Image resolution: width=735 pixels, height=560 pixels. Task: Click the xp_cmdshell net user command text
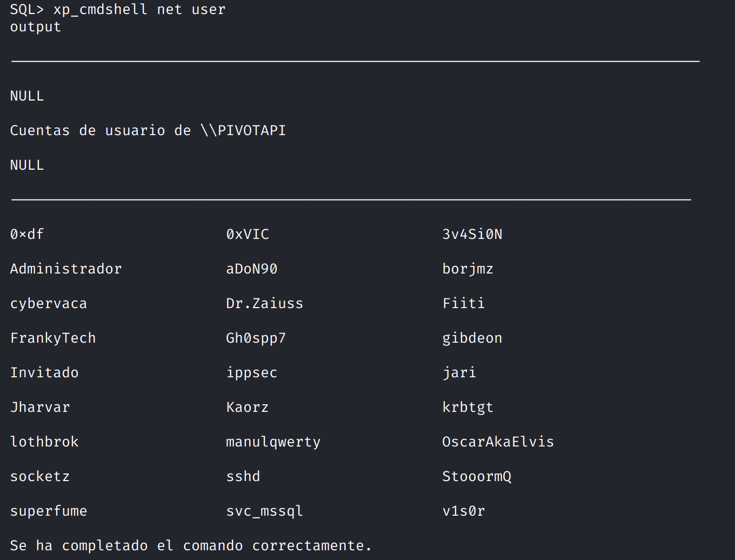click(139, 10)
